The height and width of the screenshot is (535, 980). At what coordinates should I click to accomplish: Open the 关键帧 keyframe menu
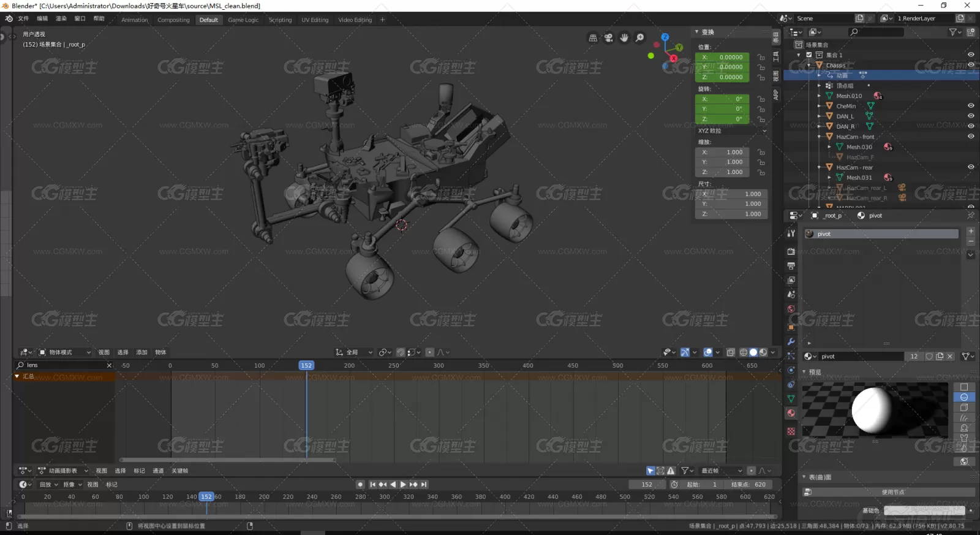click(179, 471)
